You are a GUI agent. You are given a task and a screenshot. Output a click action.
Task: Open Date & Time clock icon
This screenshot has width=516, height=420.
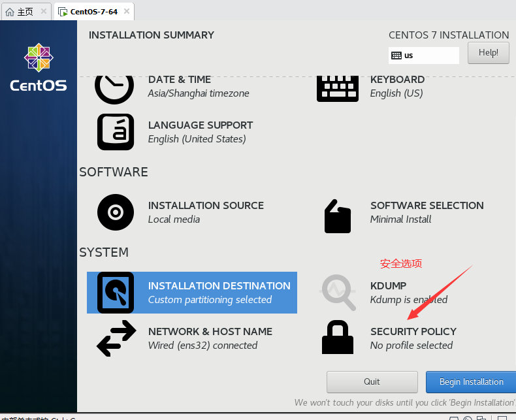pos(114,89)
